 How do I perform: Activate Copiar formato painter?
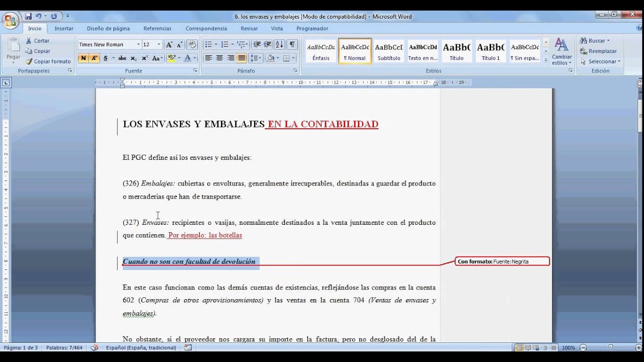48,61
